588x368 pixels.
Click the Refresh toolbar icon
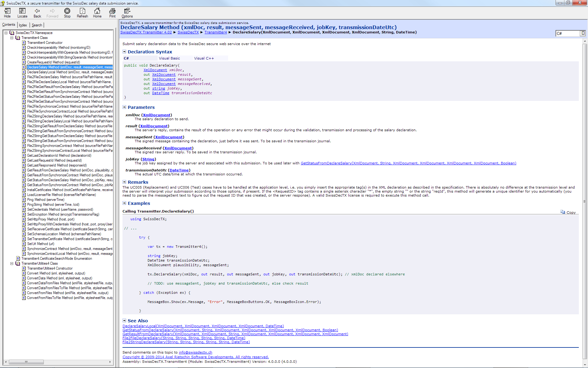click(82, 11)
